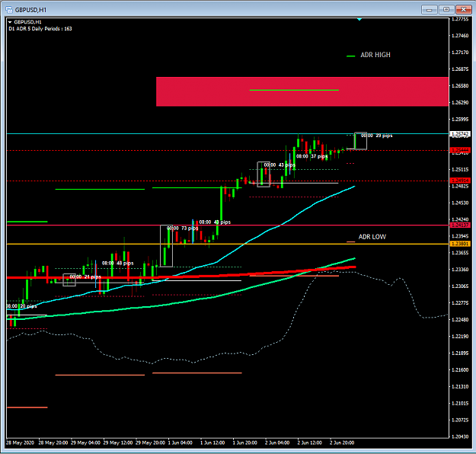The width and height of the screenshot is (476, 454).
Task: Click the '00:00 29 pips' label
Action: (376, 136)
